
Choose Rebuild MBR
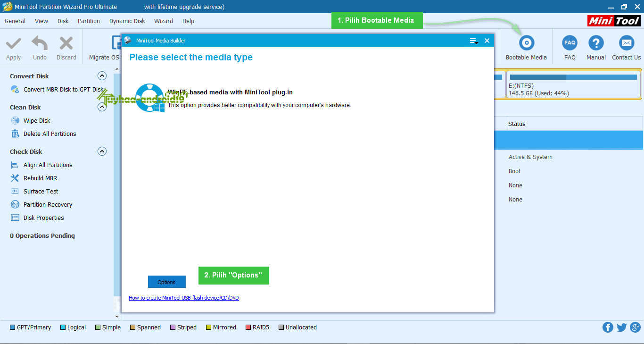coord(34,178)
